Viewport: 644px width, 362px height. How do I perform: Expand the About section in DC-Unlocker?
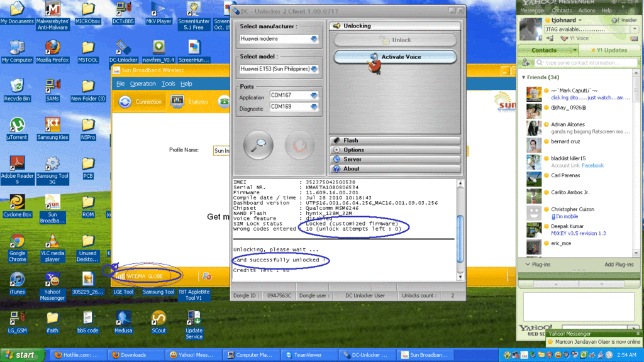395,168
